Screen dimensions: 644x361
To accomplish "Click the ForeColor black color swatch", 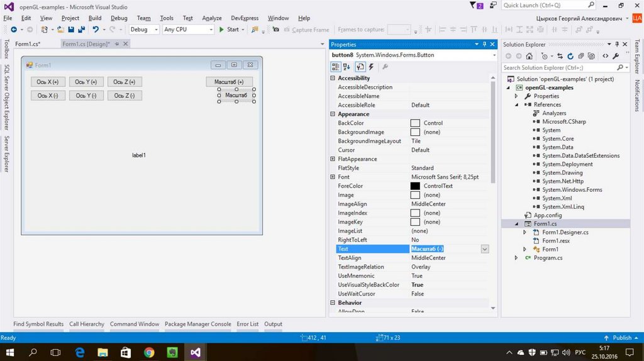I will pyautogui.click(x=415, y=186).
